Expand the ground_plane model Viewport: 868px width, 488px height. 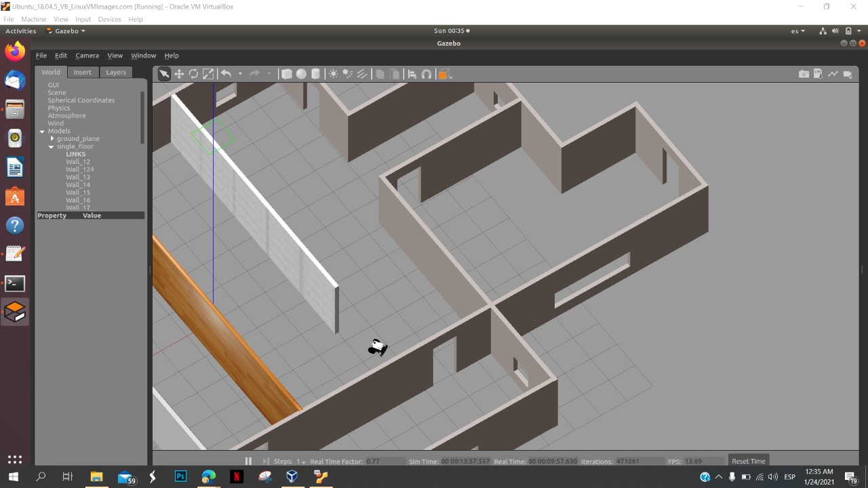tap(52, 138)
